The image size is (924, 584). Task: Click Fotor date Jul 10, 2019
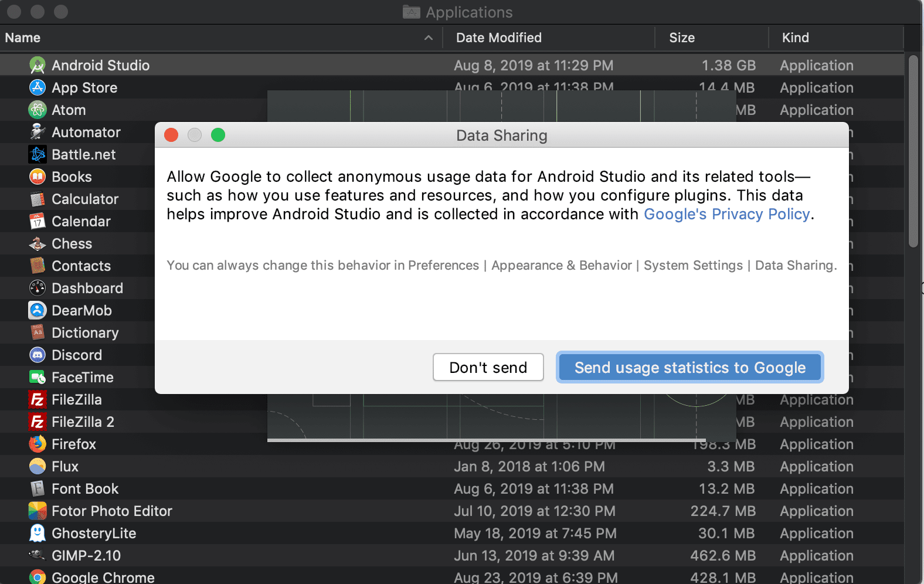pos(535,511)
